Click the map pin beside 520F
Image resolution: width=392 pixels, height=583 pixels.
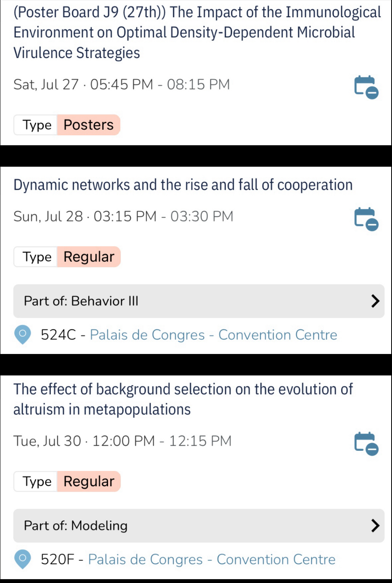23,559
